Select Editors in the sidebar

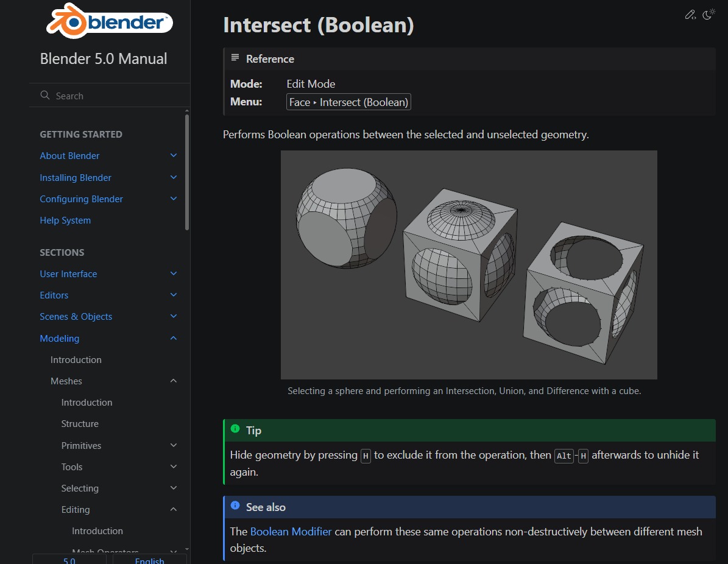[54, 295]
